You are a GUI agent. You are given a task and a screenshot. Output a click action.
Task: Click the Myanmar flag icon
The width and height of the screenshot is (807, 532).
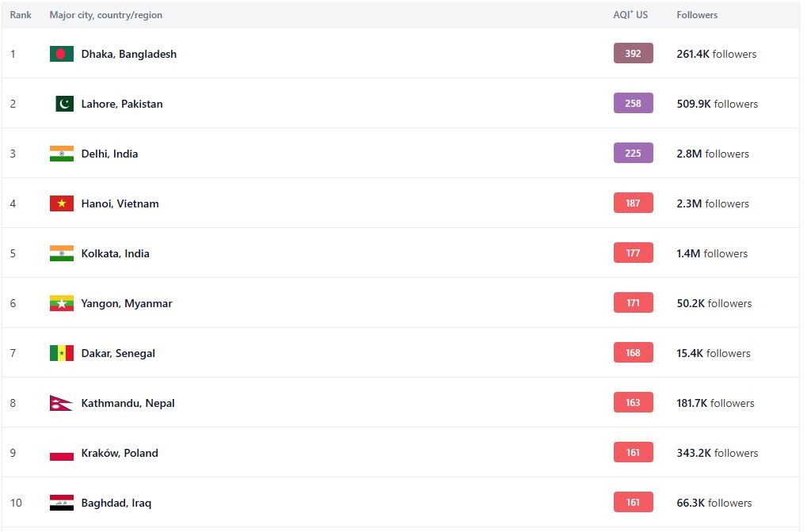pyautogui.click(x=61, y=303)
